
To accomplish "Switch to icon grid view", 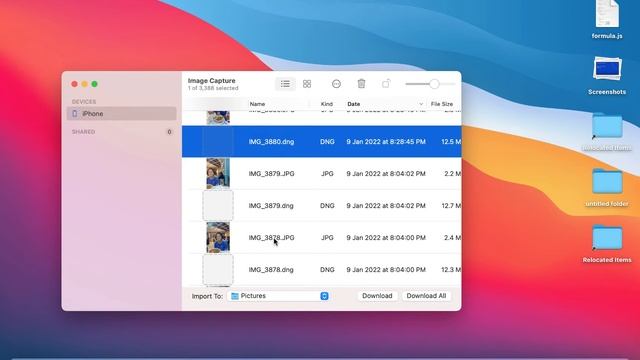I will tap(307, 84).
